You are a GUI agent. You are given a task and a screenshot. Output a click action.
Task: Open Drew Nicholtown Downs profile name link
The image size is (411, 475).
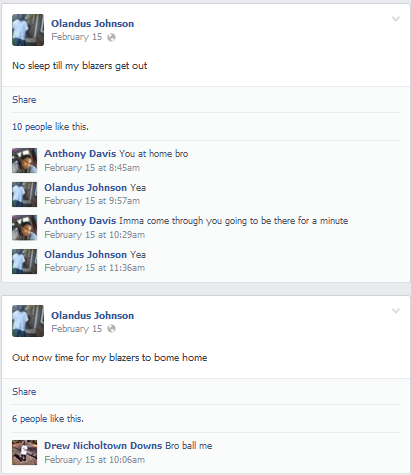[103, 446]
